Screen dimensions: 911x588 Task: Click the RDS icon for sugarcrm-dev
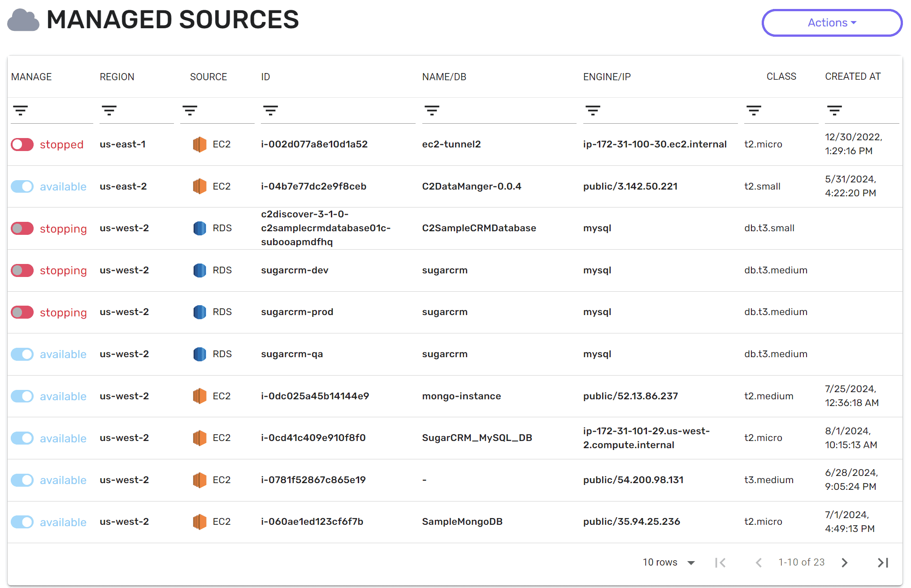[200, 270]
